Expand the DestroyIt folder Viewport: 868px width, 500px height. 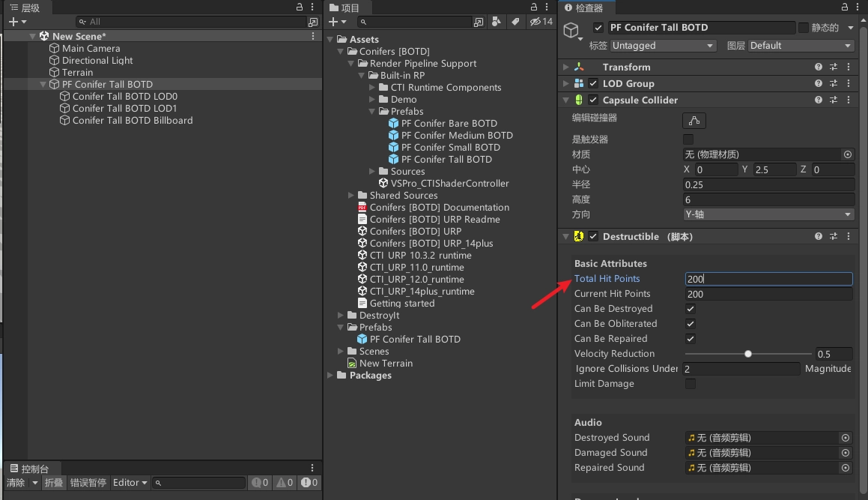coord(341,316)
